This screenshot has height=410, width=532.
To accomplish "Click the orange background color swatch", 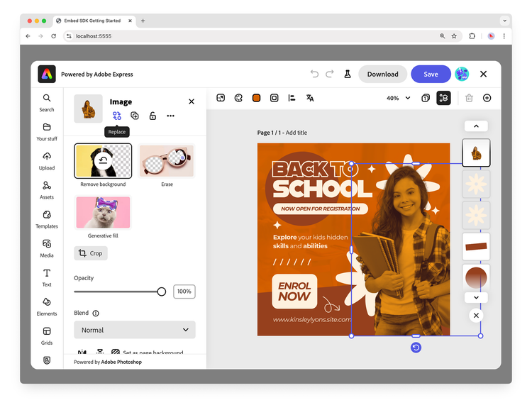I will tap(257, 98).
